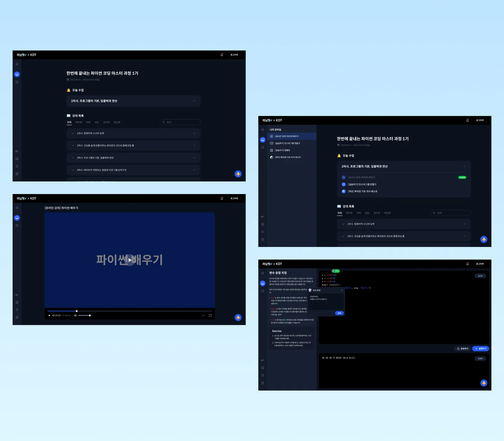Click the help icon in the coding exercise screen sidebar
This screenshot has width=504, height=441.
tap(263, 375)
